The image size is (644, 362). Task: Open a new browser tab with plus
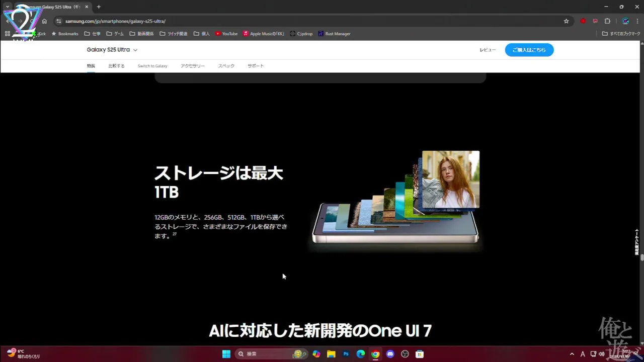click(x=99, y=7)
